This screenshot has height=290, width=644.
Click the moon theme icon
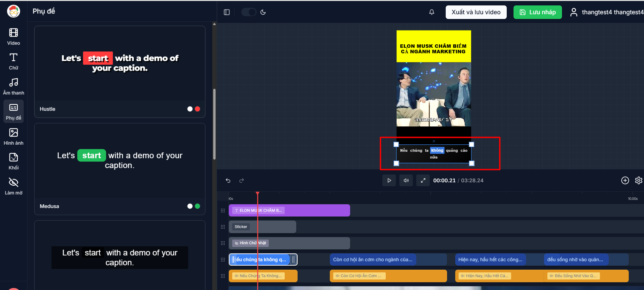pos(263,12)
